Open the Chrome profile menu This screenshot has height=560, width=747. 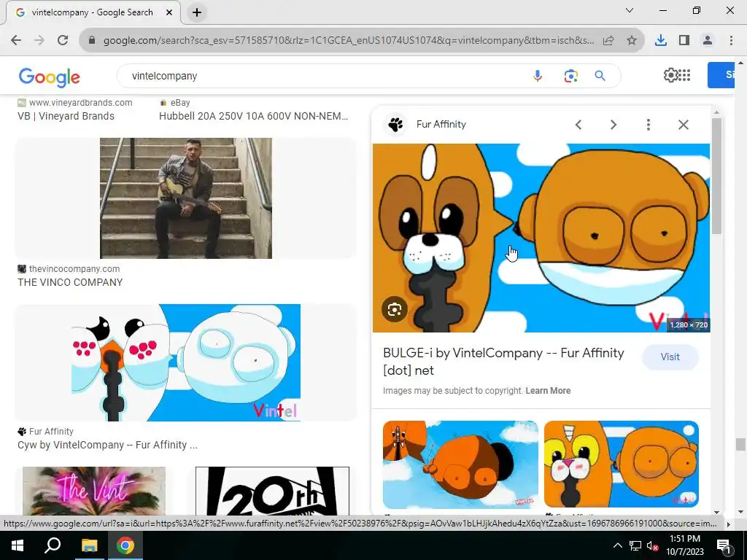click(708, 41)
